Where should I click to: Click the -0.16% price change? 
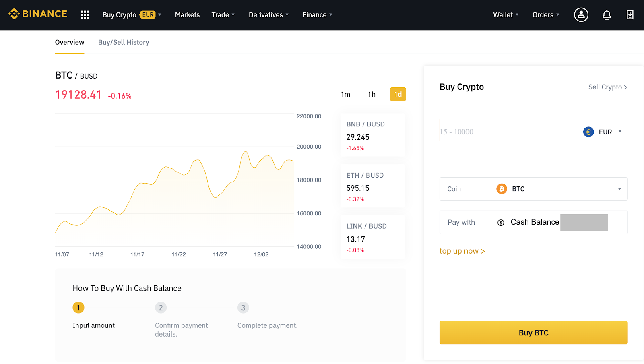coord(120,96)
